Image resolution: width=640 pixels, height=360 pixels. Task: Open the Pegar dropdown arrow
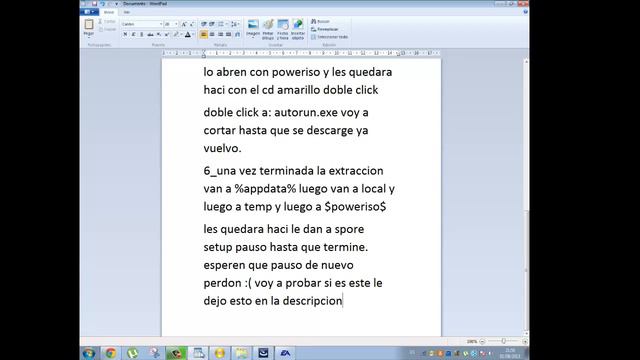click(x=89, y=38)
